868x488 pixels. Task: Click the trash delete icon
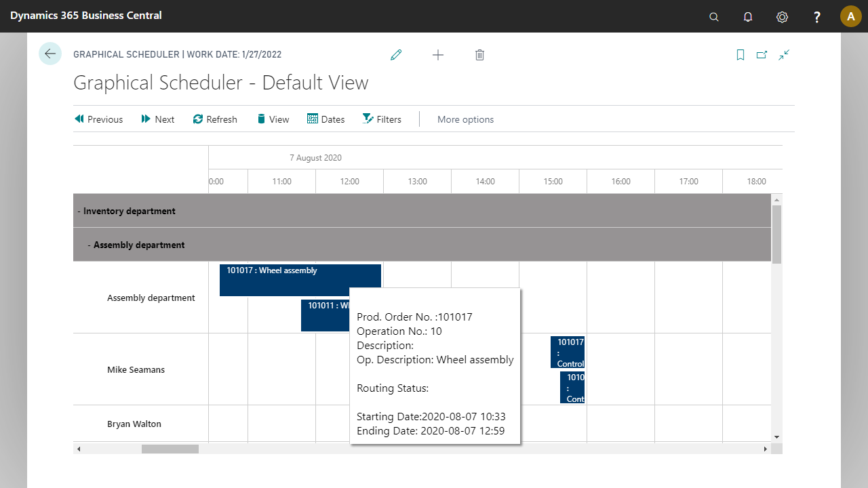tap(479, 55)
